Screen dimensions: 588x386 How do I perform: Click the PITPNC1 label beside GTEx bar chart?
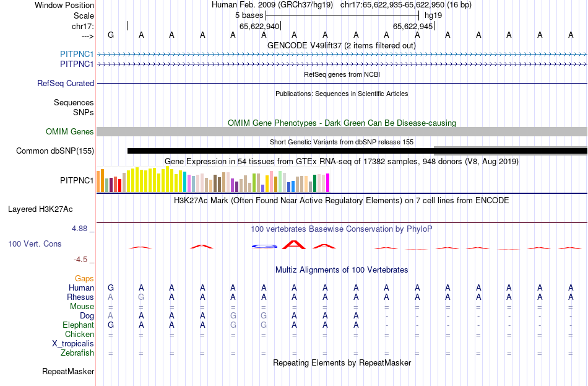click(77, 181)
